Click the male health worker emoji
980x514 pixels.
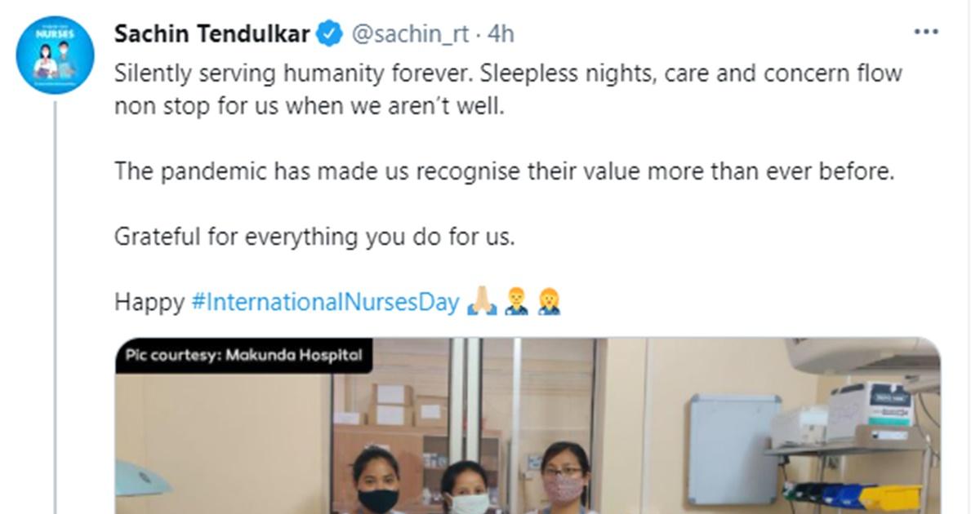point(514,304)
